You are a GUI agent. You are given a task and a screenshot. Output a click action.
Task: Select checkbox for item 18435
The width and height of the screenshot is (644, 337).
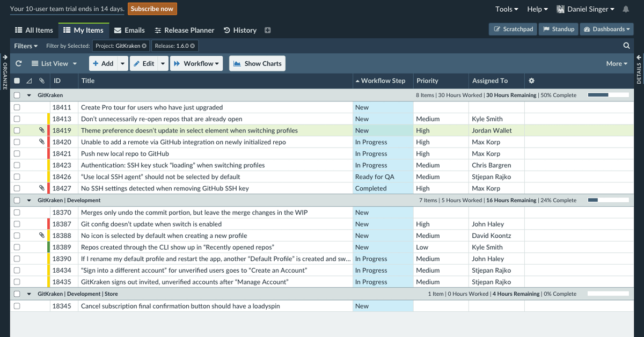tap(17, 282)
